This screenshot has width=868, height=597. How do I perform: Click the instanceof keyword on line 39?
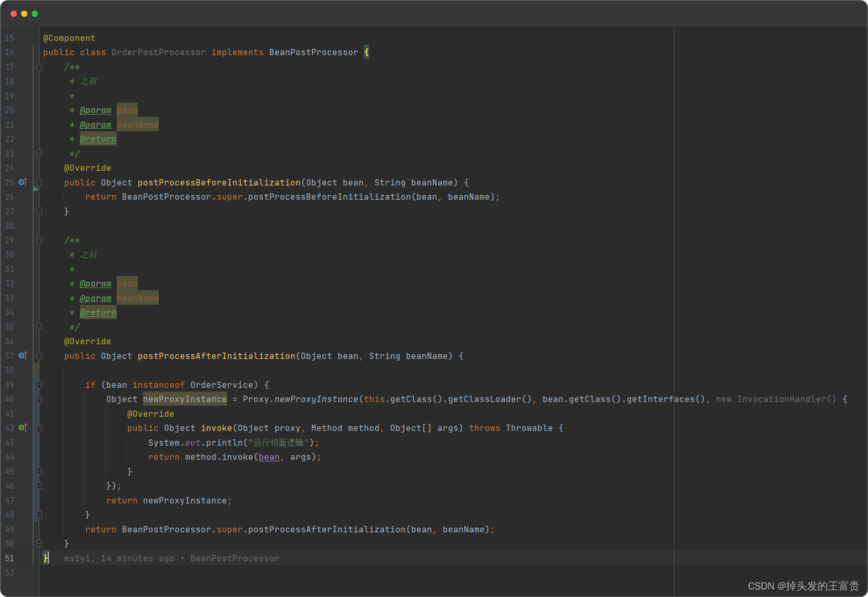point(159,385)
